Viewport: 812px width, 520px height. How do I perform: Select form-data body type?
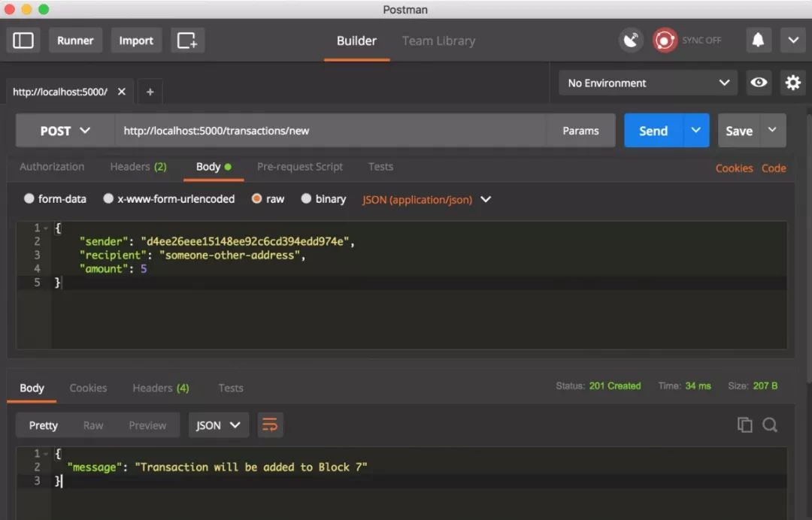29,198
